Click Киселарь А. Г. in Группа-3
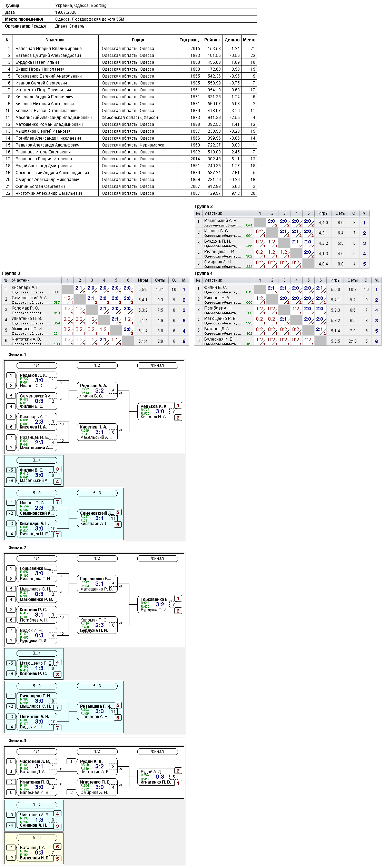 pyautogui.click(x=26, y=287)
